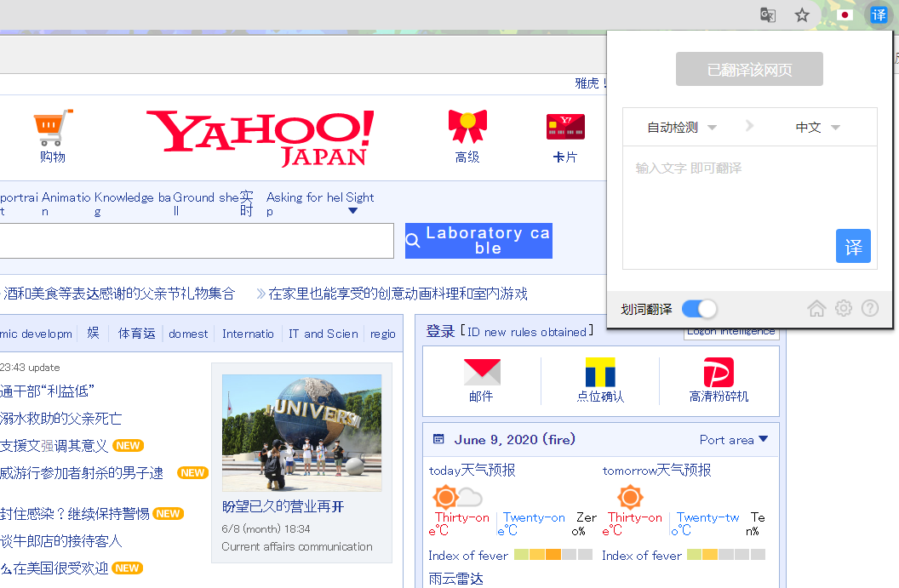Open the 登录 login link
This screenshot has height=588, width=899.
coord(440,331)
